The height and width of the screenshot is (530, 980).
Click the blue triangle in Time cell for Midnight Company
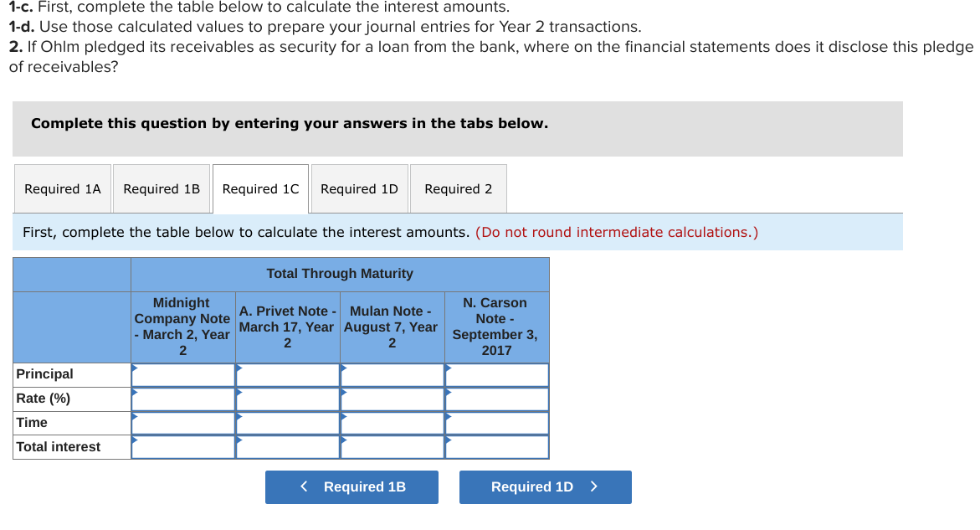coord(134,417)
